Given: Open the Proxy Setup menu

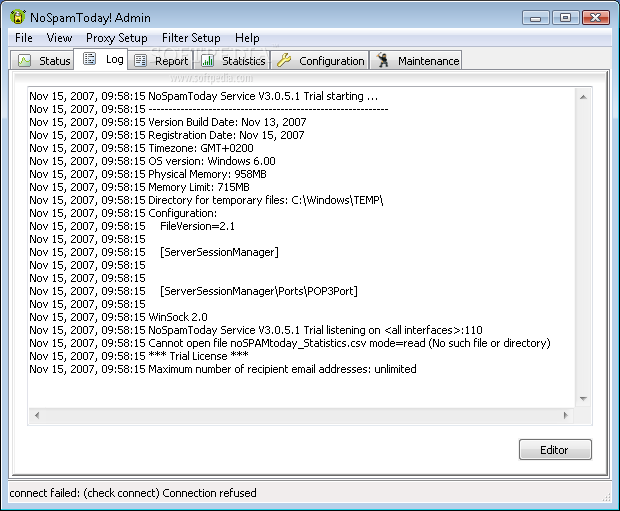Looking at the screenshot, I should [117, 38].
